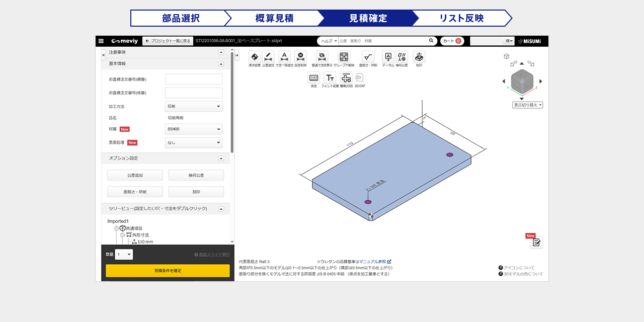Open the 加工方法 切削 dropdown
Screen dimensions: 644x322
pos(194,106)
